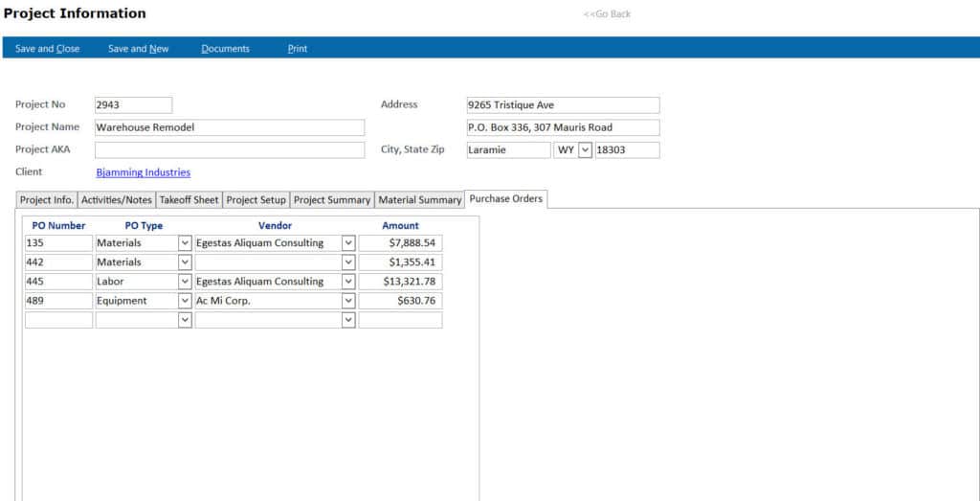Open Vendor dropdown in the blank row
The width and height of the screenshot is (980, 501).
[x=348, y=320]
